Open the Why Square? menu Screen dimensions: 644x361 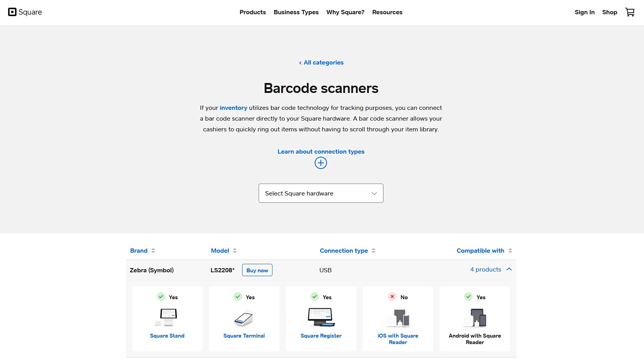click(x=345, y=12)
